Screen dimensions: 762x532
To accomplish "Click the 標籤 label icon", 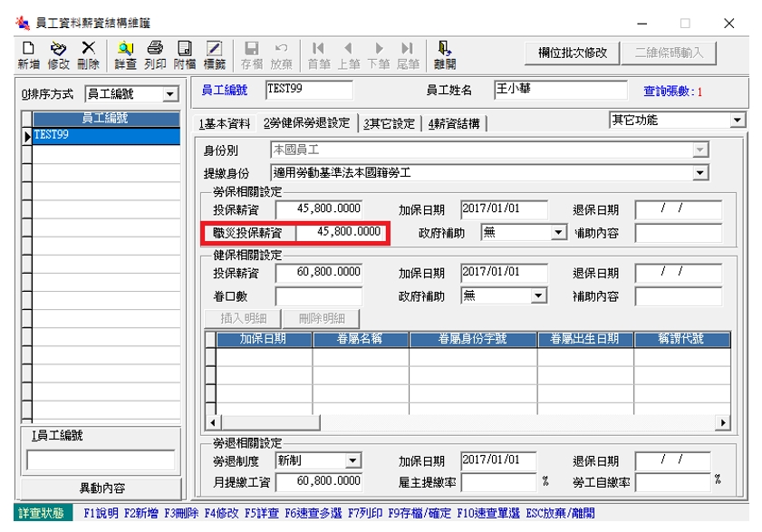I will [x=215, y=54].
